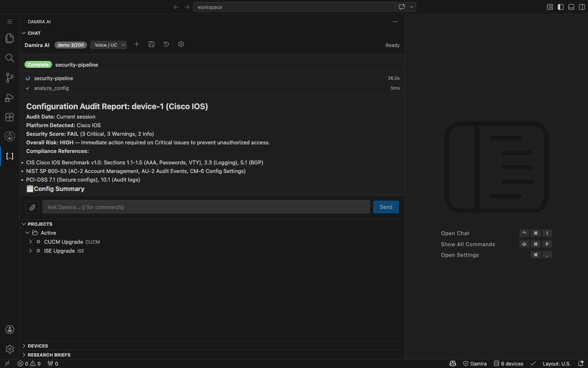The width and height of the screenshot is (588, 368).
Task: Collapse the PROJECTS section
Action: pyautogui.click(x=24, y=224)
